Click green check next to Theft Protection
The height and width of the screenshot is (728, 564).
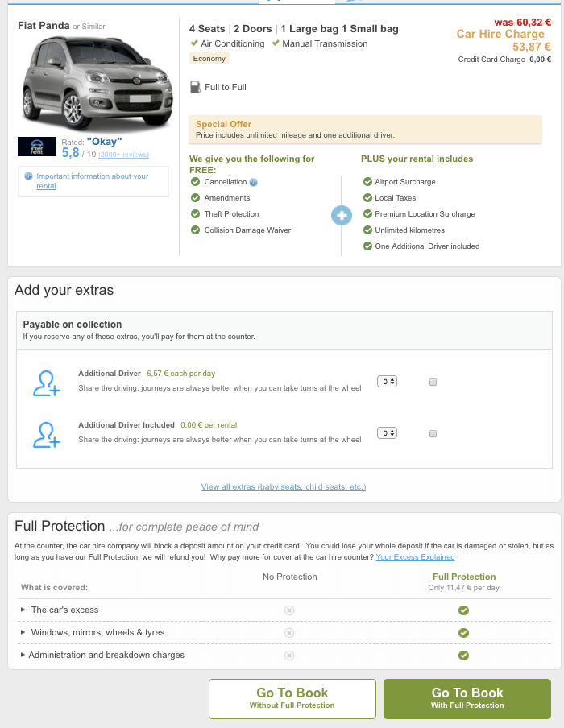coord(196,213)
